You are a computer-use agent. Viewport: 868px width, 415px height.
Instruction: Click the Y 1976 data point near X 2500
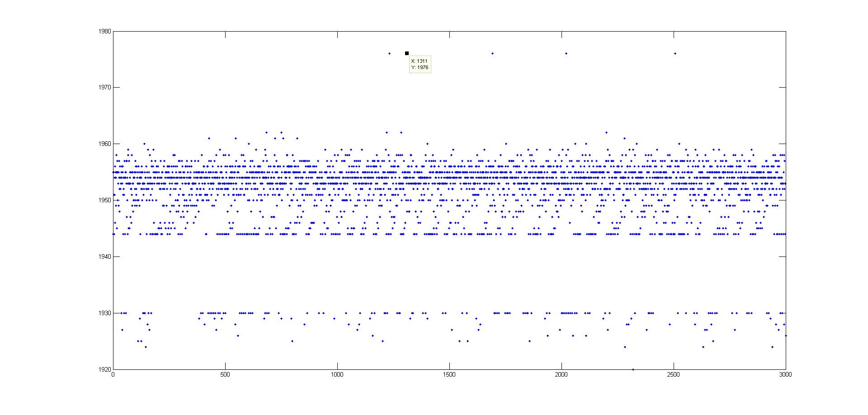[x=675, y=53]
